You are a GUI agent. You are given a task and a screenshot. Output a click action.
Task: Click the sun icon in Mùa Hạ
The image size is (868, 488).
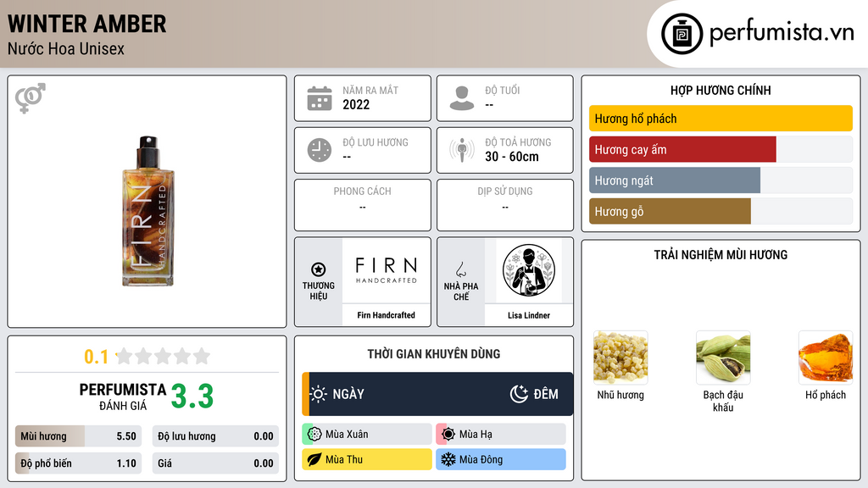pos(448,435)
